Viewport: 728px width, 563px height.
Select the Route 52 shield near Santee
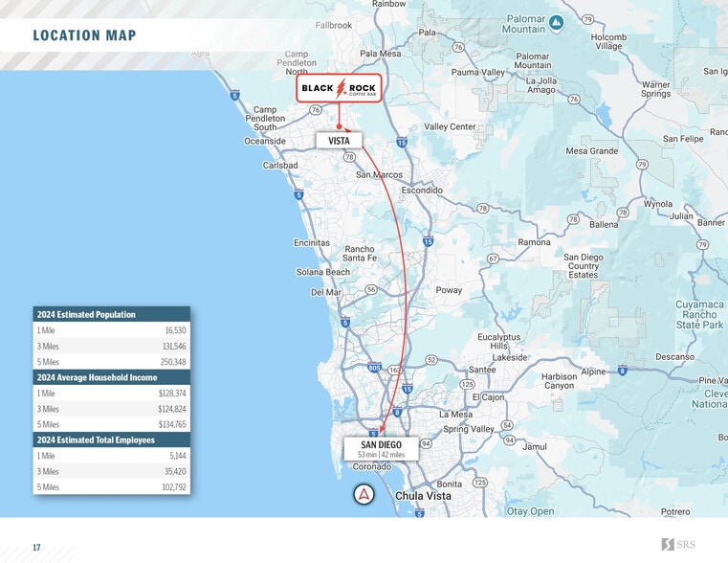coord(431,360)
